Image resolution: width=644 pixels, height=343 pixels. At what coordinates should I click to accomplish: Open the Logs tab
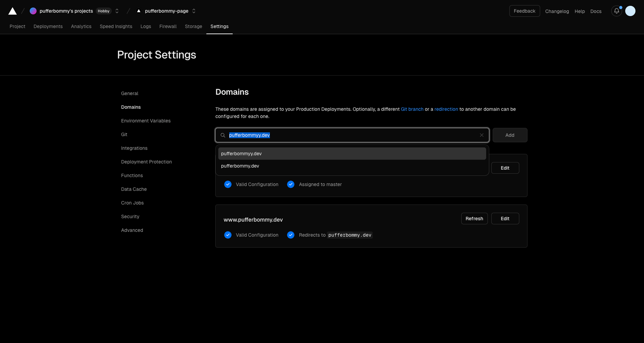pos(146,26)
